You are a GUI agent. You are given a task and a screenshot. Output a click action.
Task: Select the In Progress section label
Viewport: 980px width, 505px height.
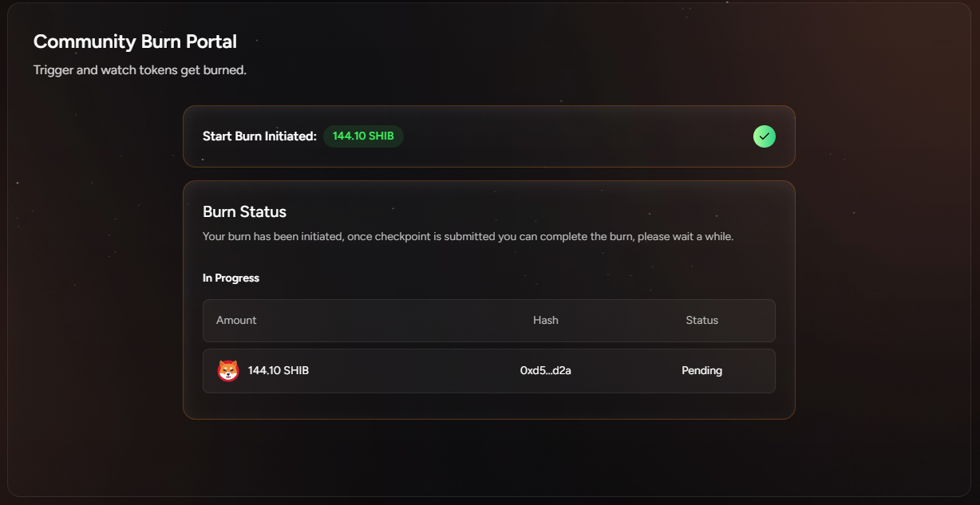click(231, 278)
